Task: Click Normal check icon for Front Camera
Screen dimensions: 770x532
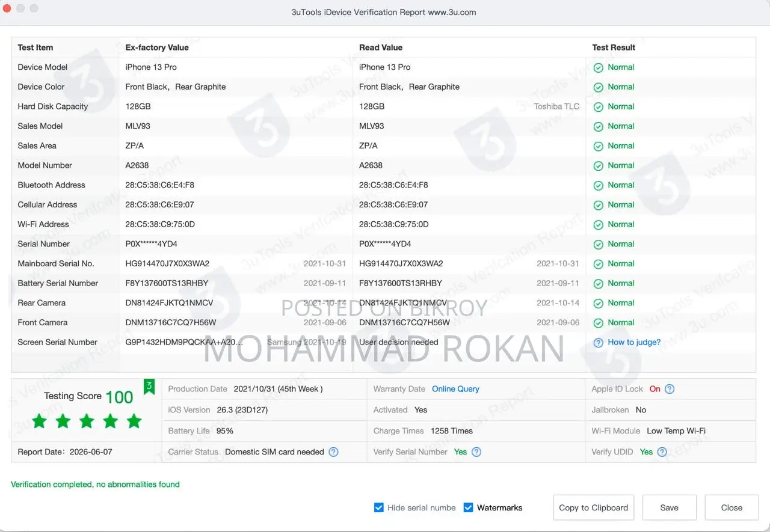Action: pyautogui.click(x=598, y=323)
